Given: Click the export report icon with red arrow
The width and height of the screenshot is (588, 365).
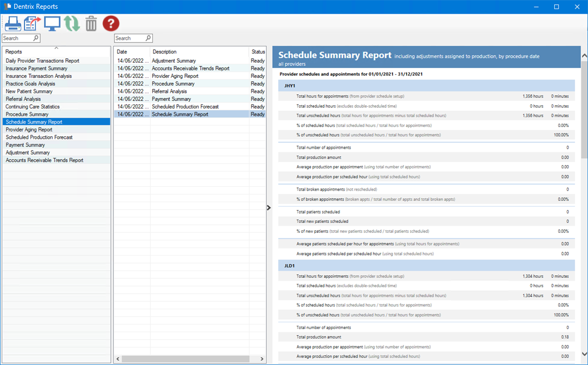Looking at the screenshot, I should tap(32, 23).
